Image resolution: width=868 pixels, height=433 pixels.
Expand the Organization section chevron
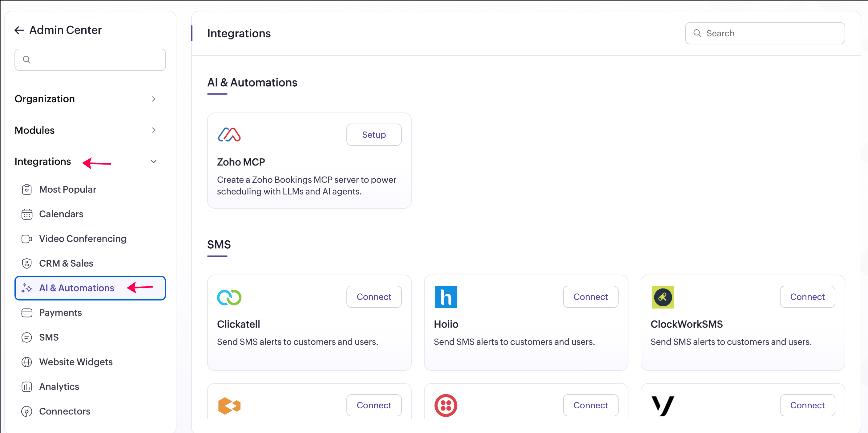click(x=154, y=99)
